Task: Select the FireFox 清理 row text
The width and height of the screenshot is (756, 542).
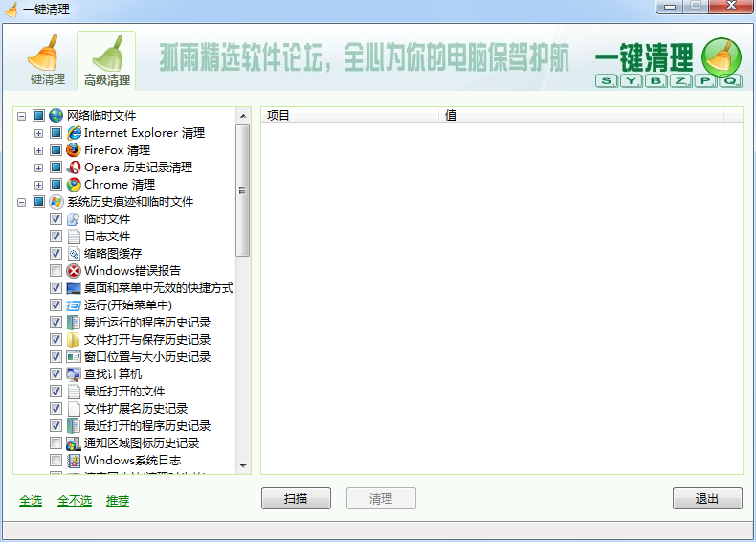Action: tap(117, 150)
